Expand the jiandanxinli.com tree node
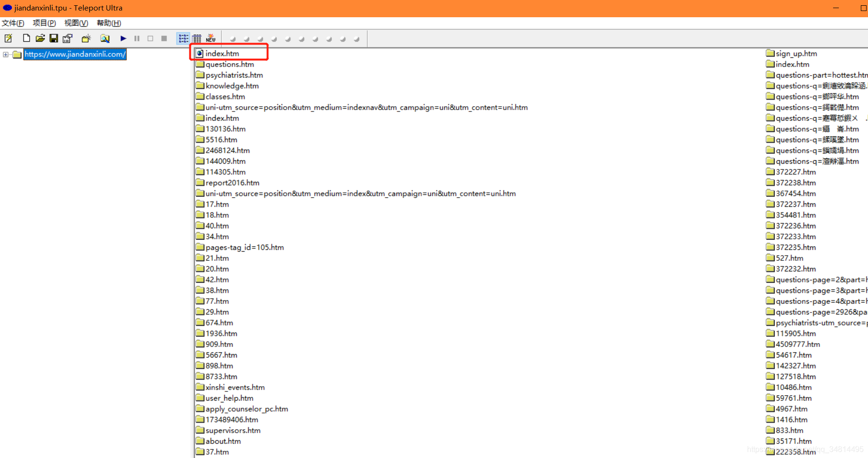This screenshot has height=458, width=868. tap(6, 55)
